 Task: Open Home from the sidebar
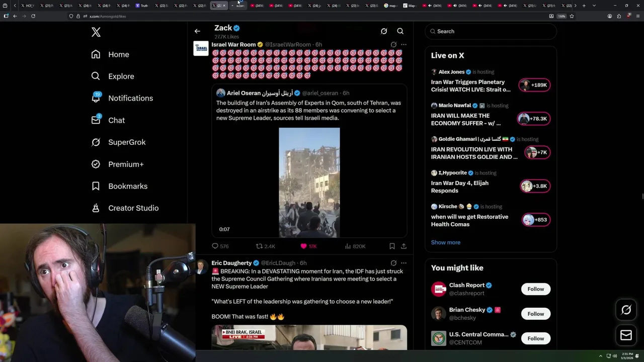coord(110,54)
